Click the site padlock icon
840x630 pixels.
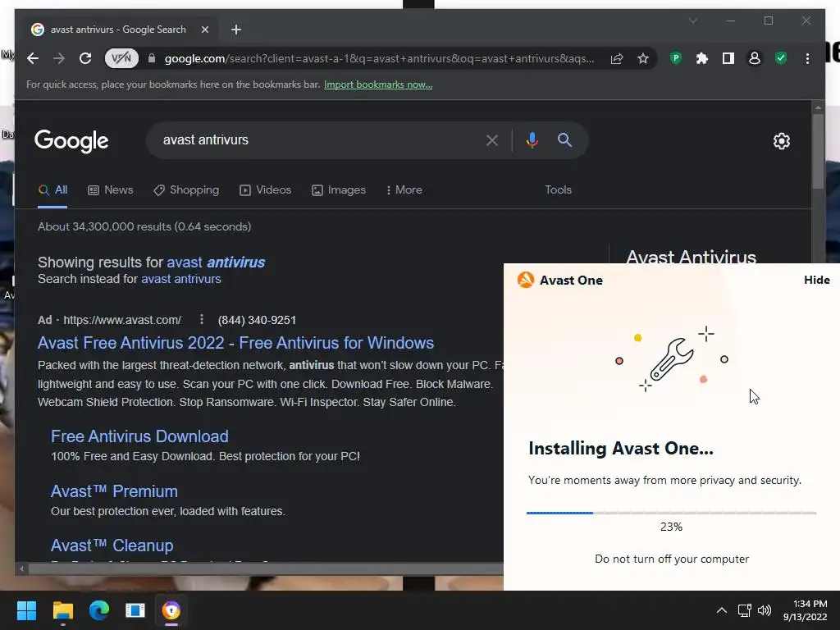152,58
